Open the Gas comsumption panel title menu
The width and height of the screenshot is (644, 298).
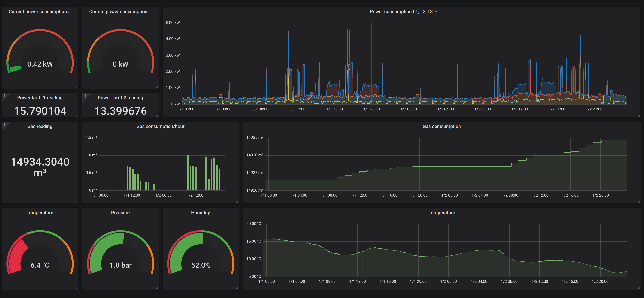pyautogui.click(x=441, y=126)
